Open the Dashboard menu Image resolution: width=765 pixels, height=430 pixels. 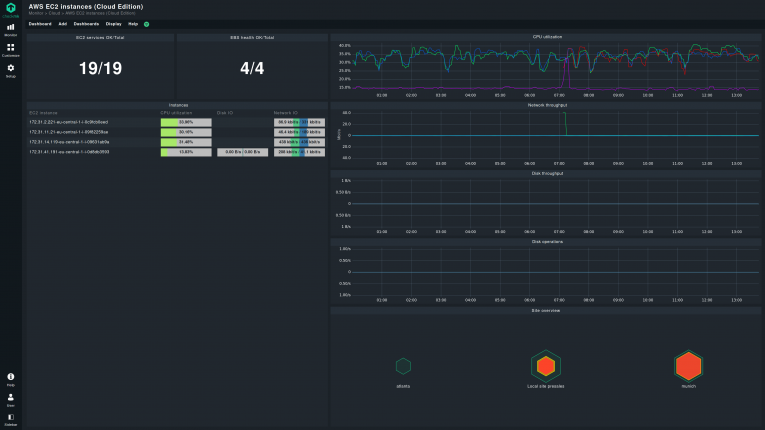point(40,23)
